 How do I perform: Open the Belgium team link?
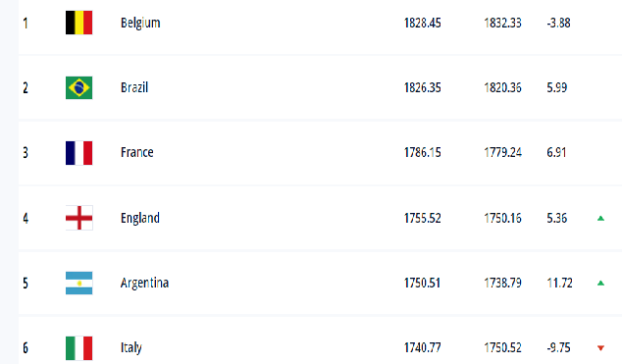(140, 23)
